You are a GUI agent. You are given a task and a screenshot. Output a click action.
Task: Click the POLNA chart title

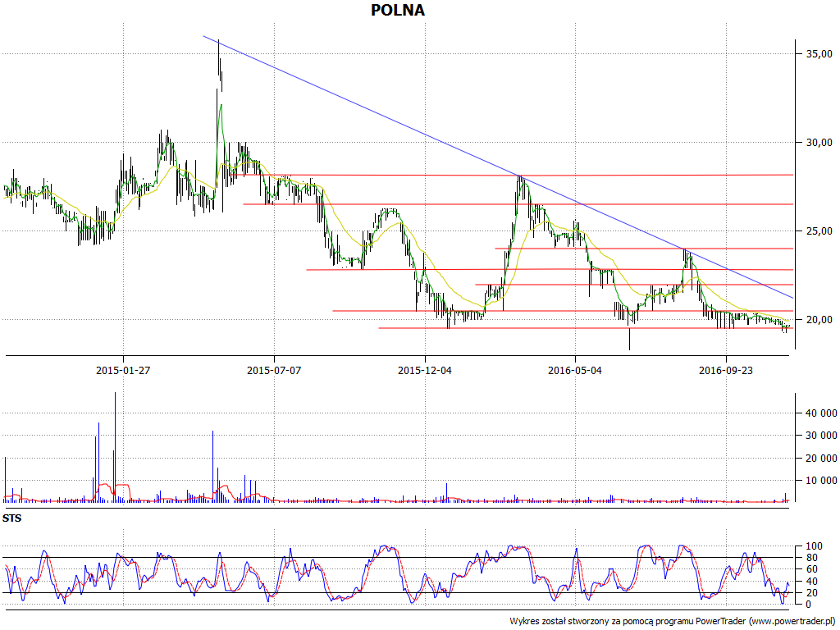tap(398, 10)
